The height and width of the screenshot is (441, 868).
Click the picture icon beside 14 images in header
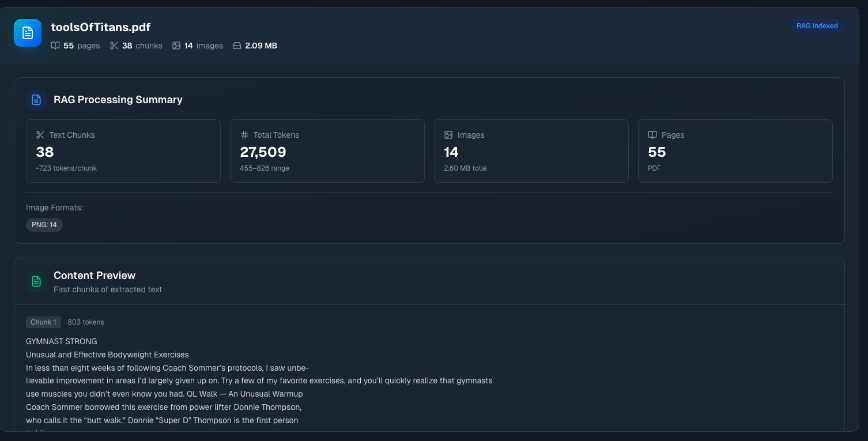coord(176,46)
